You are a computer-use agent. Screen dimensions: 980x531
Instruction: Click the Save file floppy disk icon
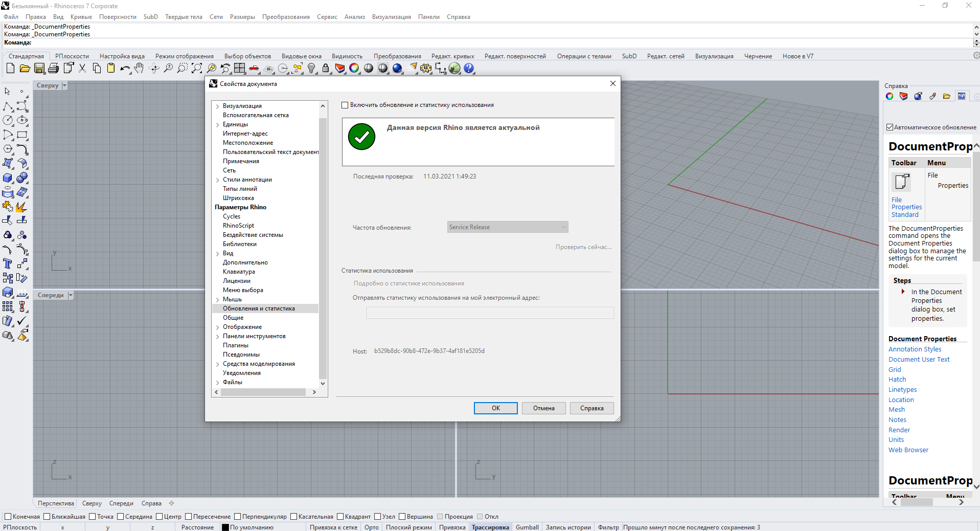point(39,68)
